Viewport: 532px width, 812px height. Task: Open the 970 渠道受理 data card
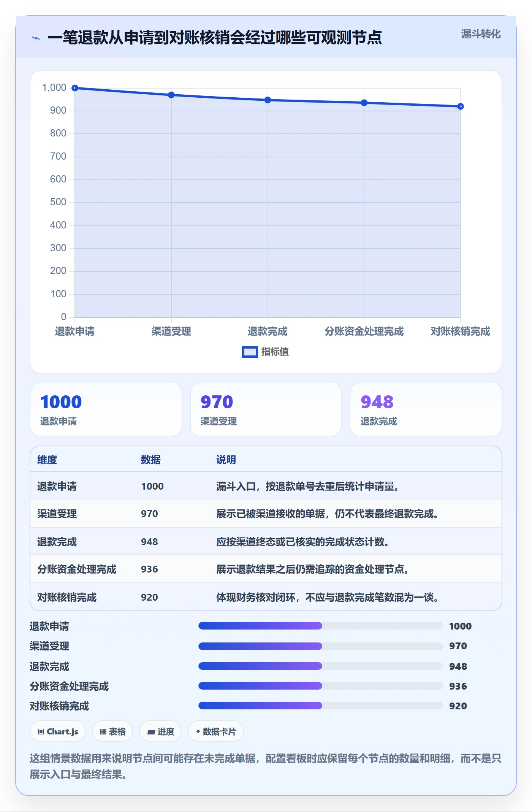pyautogui.click(x=266, y=409)
